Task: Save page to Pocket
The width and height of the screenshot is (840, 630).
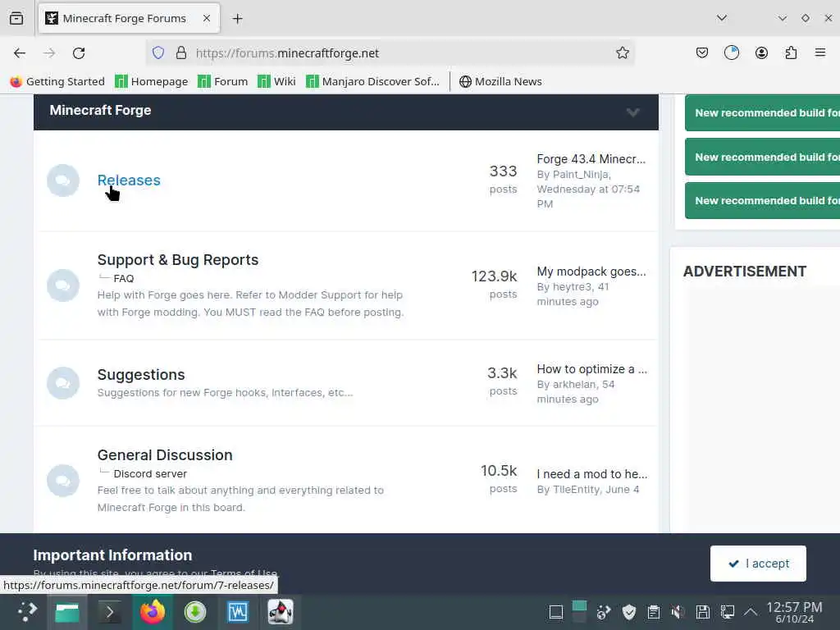Action: [702, 53]
